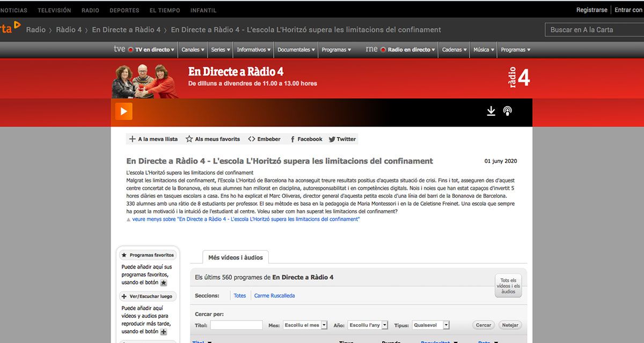Expand the Canales menu
The image size is (644, 343).
point(193,50)
